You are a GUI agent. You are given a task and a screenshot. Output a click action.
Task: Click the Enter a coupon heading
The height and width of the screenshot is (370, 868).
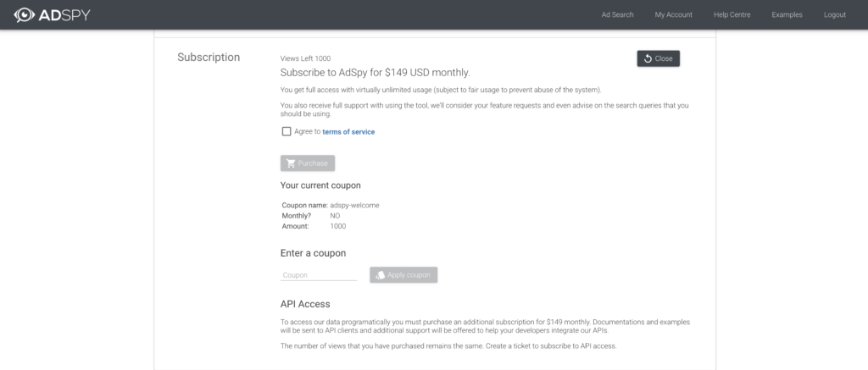coord(313,253)
